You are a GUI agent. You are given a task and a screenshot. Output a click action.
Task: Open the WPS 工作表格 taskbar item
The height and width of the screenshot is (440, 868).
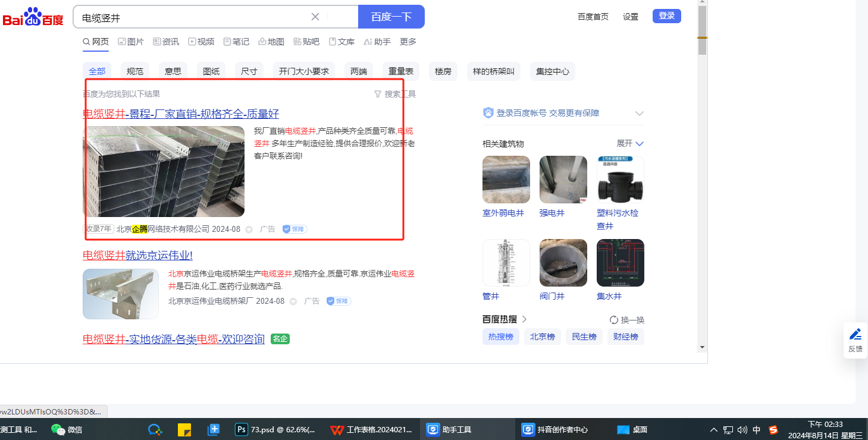coord(371,429)
